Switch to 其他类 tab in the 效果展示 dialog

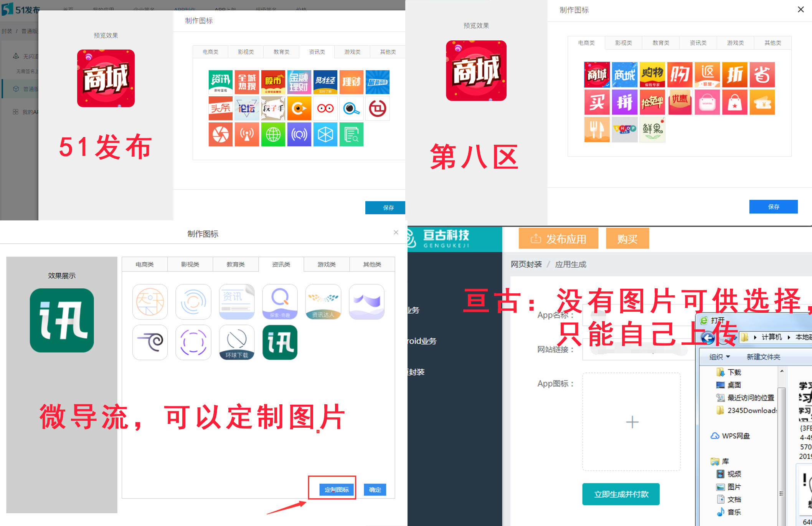point(372,265)
